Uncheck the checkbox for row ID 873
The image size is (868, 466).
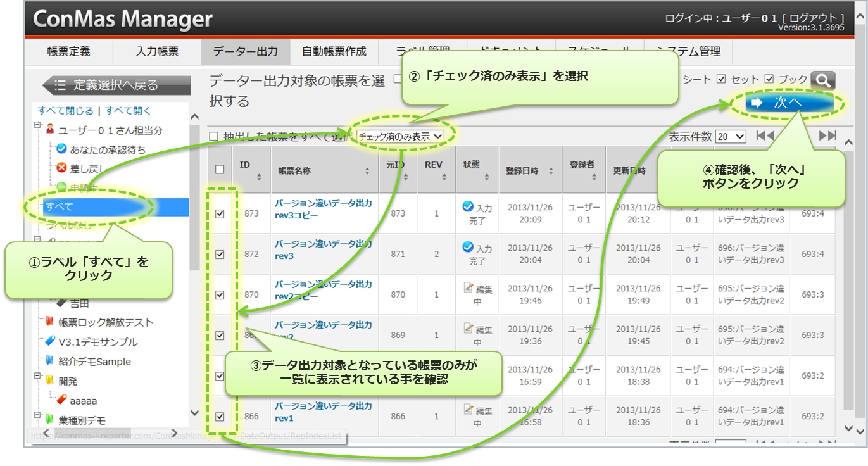click(x=220, y=214)
